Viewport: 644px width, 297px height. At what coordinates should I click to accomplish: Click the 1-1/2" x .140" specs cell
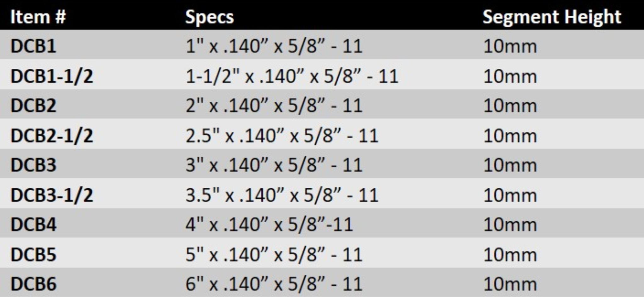pyautogui.click(x=292, y=76)
